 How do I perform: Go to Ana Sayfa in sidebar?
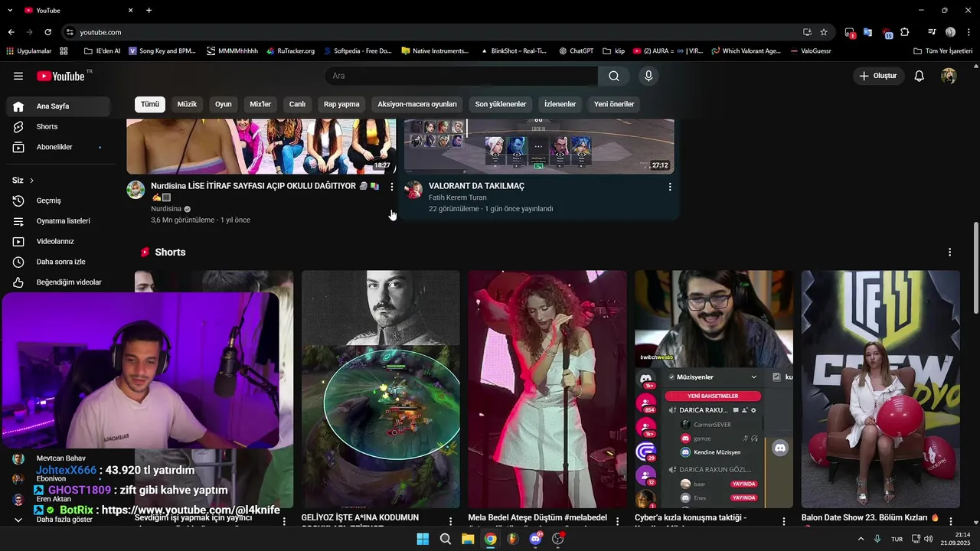pos(58,106)
